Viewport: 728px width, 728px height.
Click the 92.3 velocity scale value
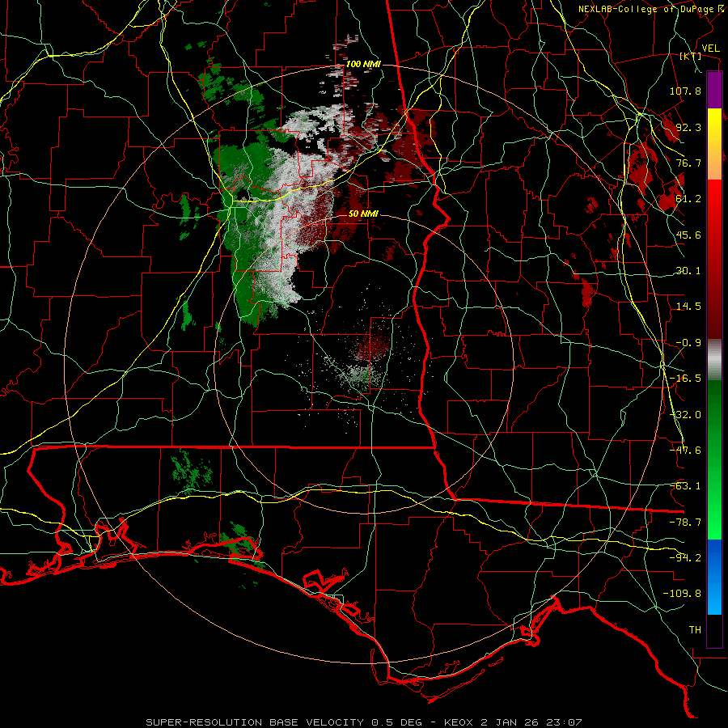[688, 127]
